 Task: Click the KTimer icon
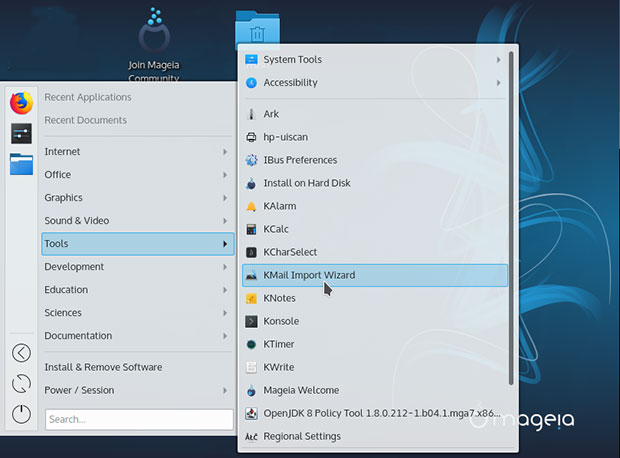pos(251,344)
